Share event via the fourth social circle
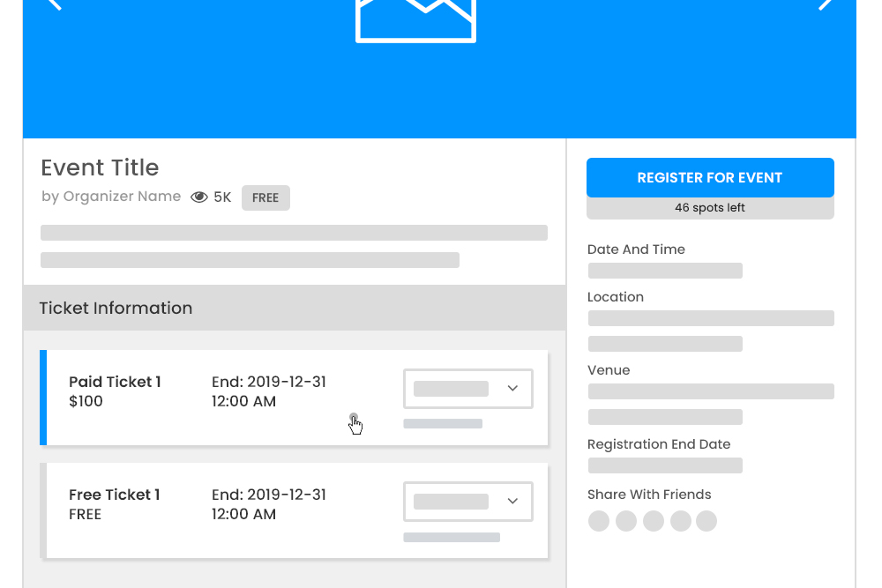 pyautogui.click(x=680, y=521)
